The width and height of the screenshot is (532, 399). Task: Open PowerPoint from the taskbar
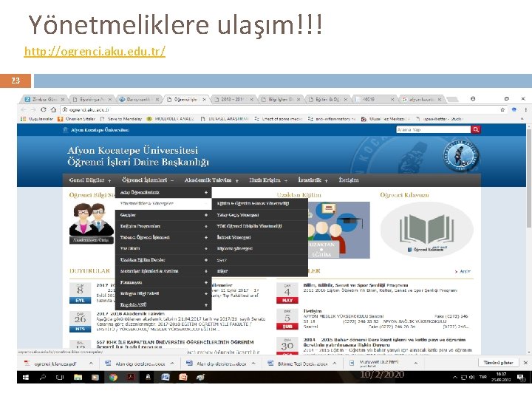183,377
